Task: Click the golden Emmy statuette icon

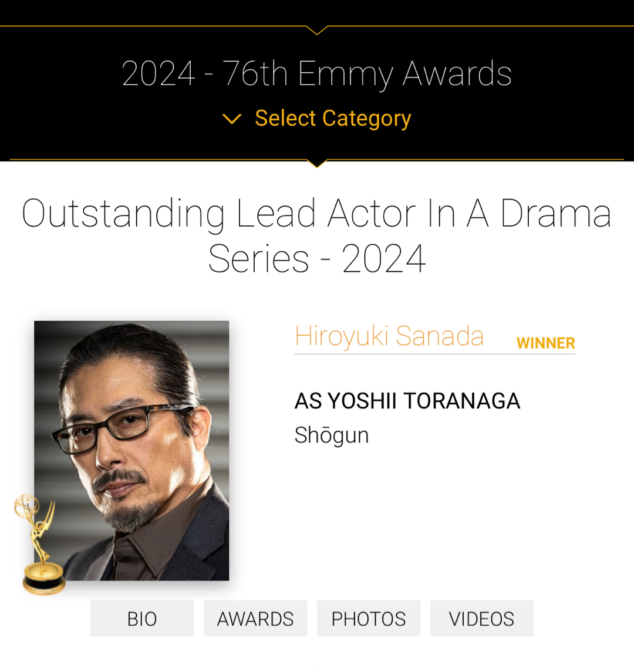Action: pyautogui.click(x=39, y=546)
